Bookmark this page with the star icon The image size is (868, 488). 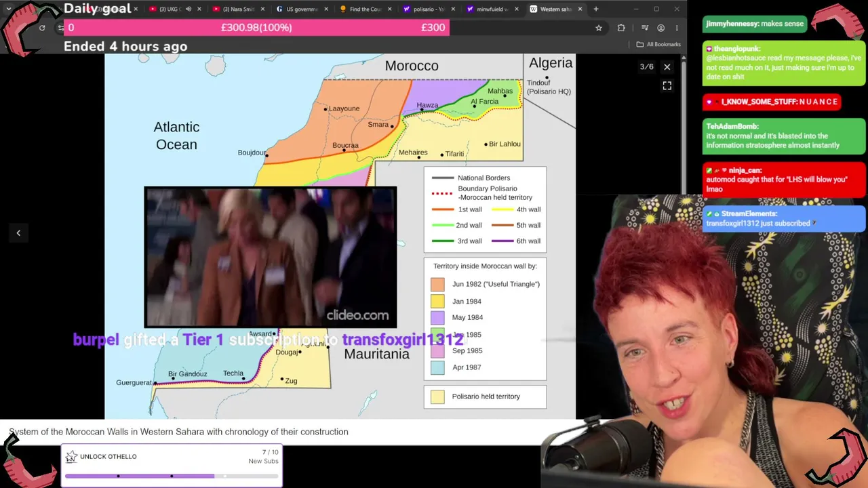(x=599, y=28)
